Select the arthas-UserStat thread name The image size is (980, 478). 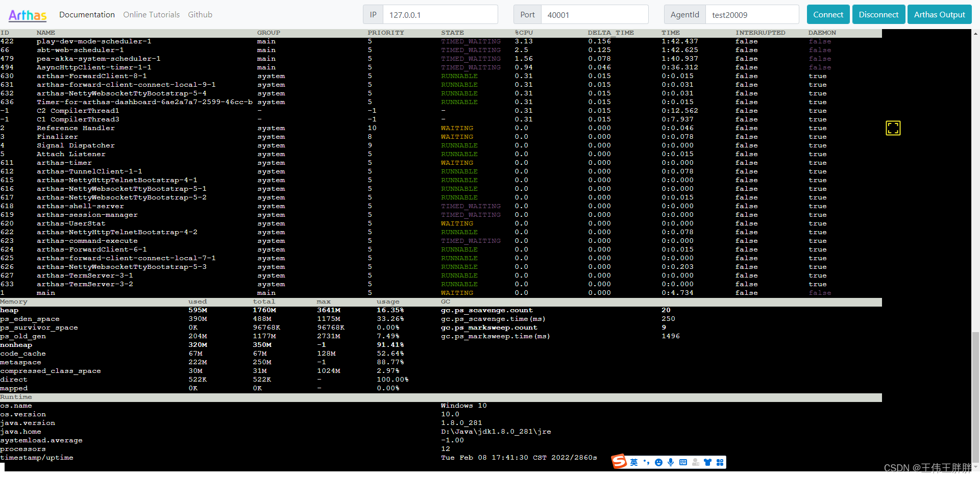[71, 223]
